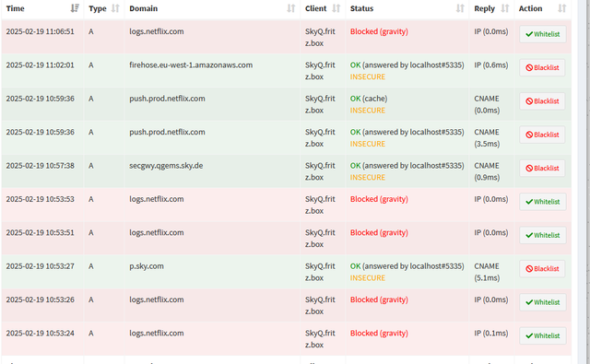This screenshot has height=364, width=590.
Task: Blacklist p.sky.com domain
Action: coord(542,269)
